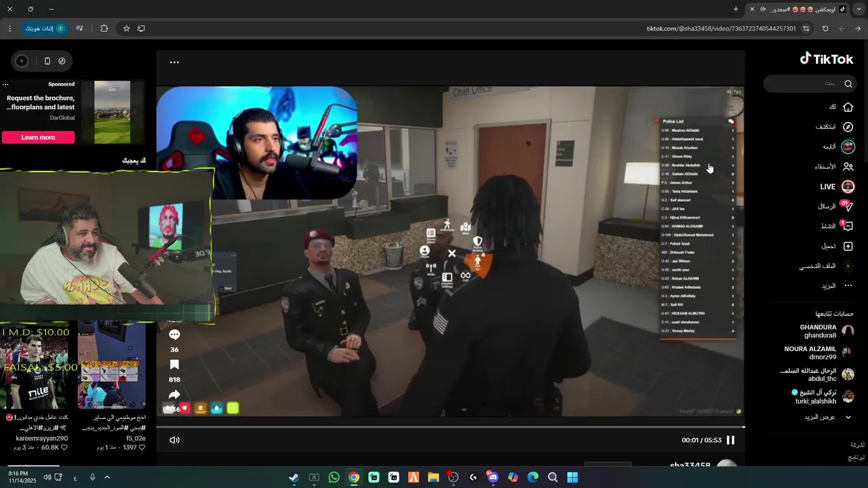Open the DarGlobal sponsored ad thumbnail

tap(112, 113)
